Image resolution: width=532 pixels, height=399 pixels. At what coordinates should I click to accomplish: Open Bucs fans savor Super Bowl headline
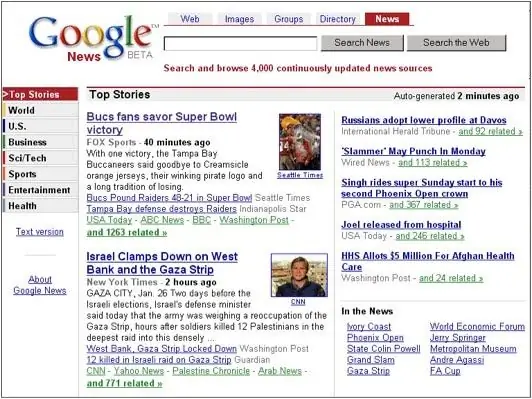pyautogui.click(x=162, y=123)
